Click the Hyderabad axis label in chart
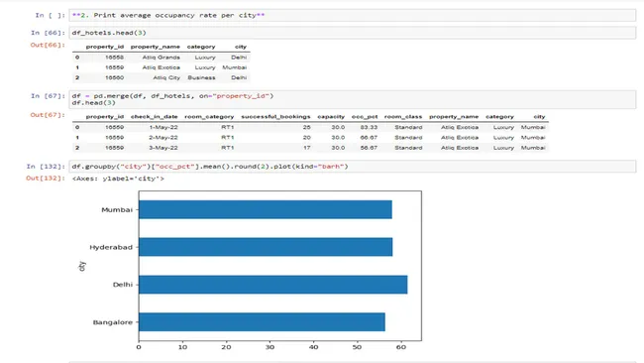The width and height of the screenshot is (644, 363). [111, 247]
